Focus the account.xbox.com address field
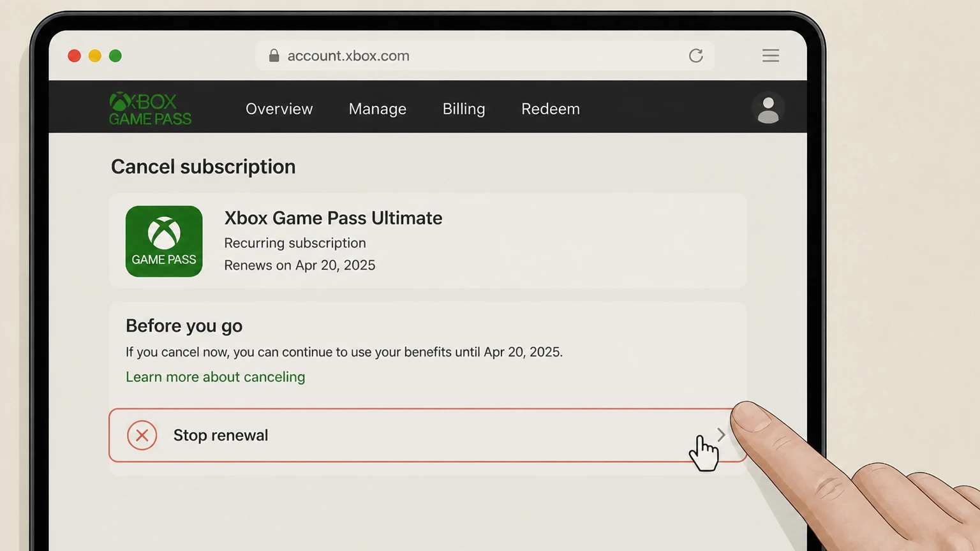 [485, 55]
